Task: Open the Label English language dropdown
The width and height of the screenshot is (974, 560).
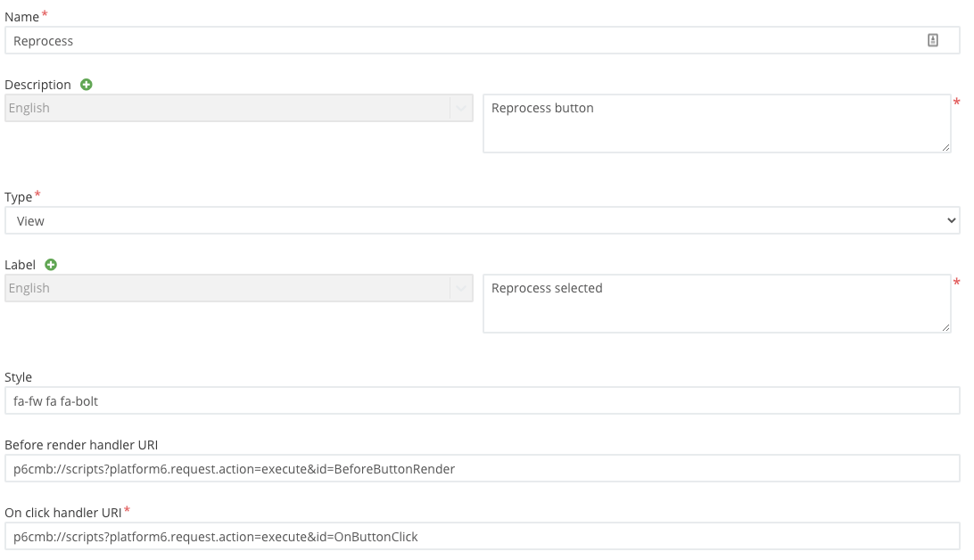Action: coord(238,288)
